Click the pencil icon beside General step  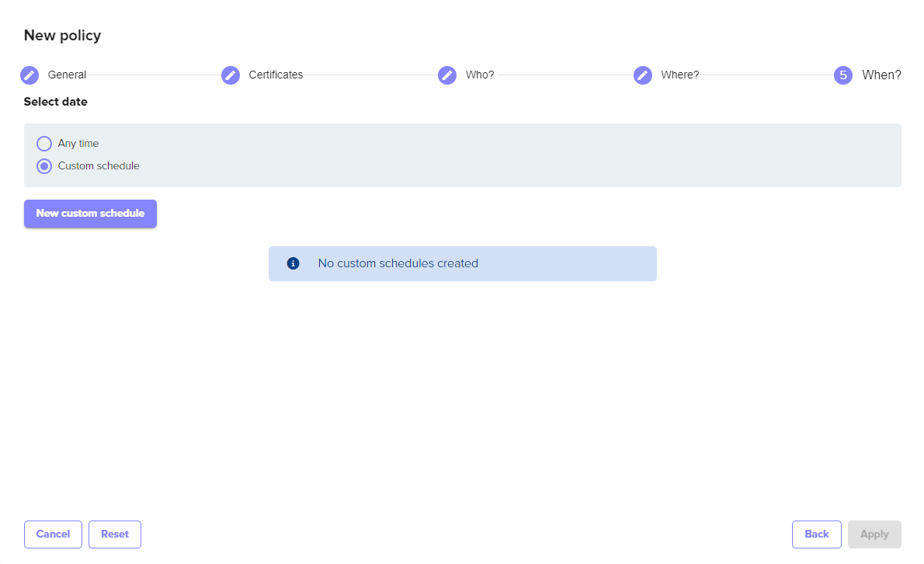pos(30,75)
